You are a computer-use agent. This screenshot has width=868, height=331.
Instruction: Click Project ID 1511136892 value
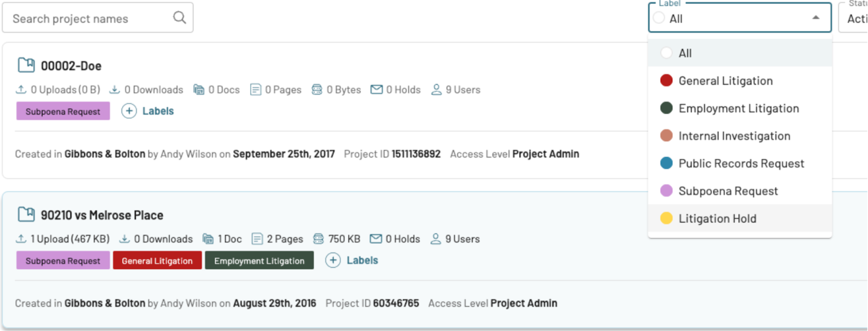(416, 154)
